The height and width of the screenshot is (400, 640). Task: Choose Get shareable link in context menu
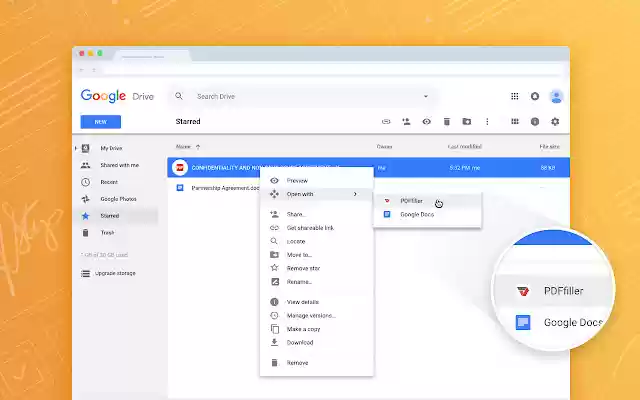[316, 228]
